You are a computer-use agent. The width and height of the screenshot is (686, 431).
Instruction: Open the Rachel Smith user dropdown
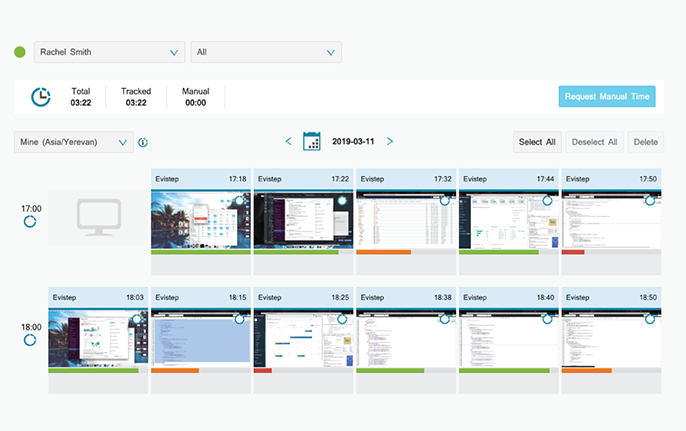109,52
